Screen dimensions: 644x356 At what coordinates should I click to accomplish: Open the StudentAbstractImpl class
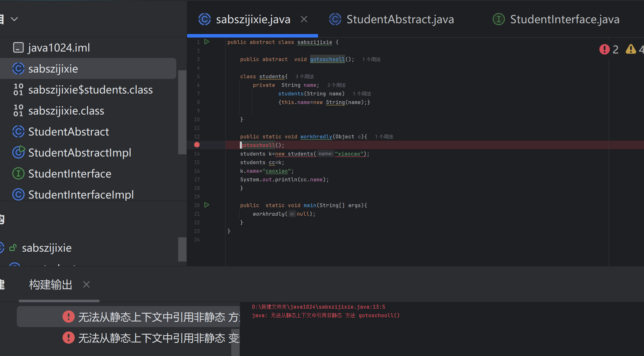(x=79, y=153)
